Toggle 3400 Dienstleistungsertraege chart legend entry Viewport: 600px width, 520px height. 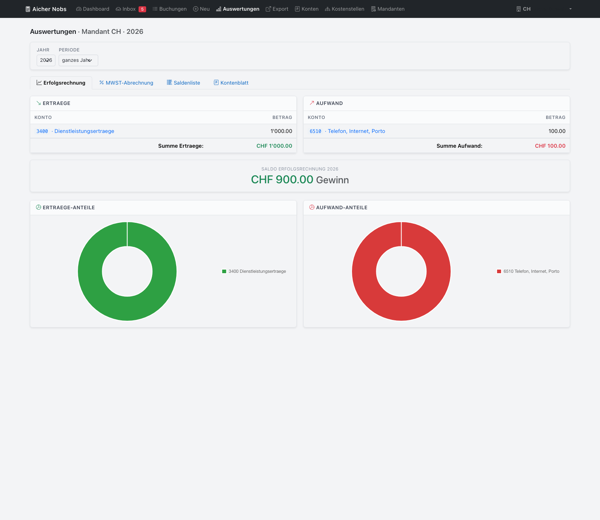tap(254, 271)
